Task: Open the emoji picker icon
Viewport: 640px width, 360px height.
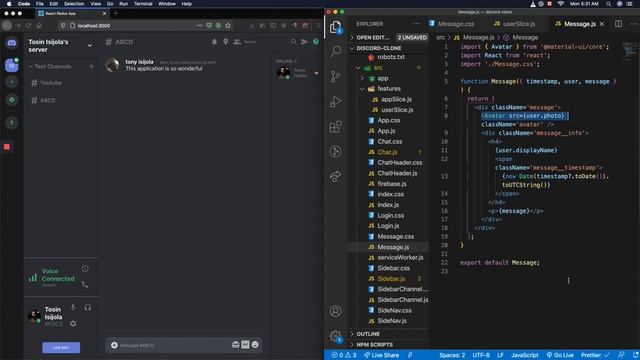Action: pyautogui.click(x=255, y=345)
